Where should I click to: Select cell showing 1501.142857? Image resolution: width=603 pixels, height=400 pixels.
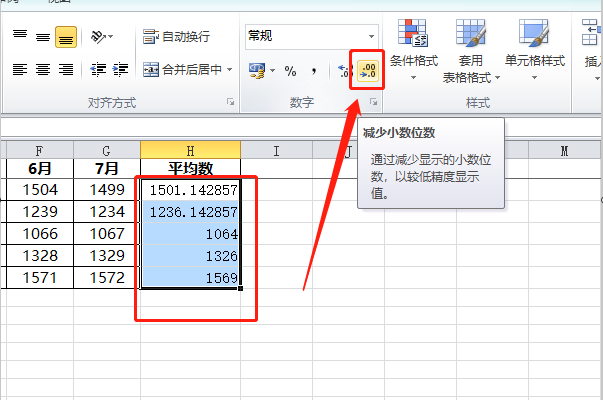[x=190, y=190]
